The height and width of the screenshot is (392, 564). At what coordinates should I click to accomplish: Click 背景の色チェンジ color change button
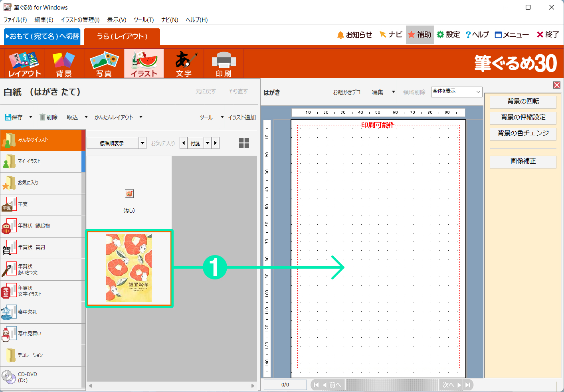pos(523,133)
